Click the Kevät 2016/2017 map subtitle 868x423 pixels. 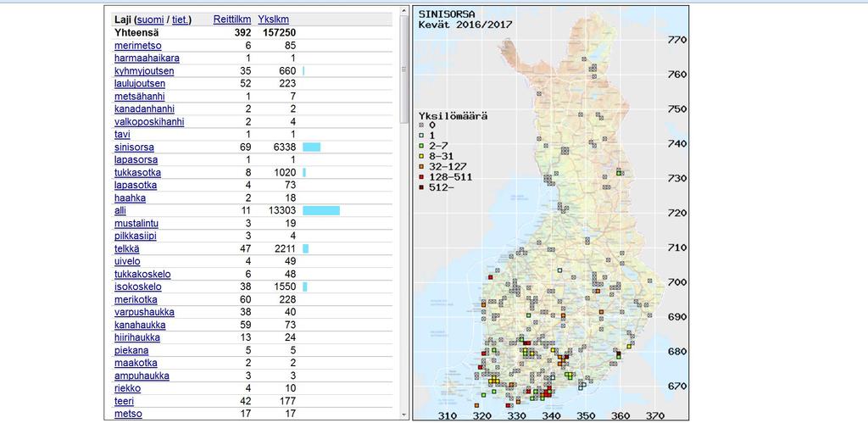[465, 25]
